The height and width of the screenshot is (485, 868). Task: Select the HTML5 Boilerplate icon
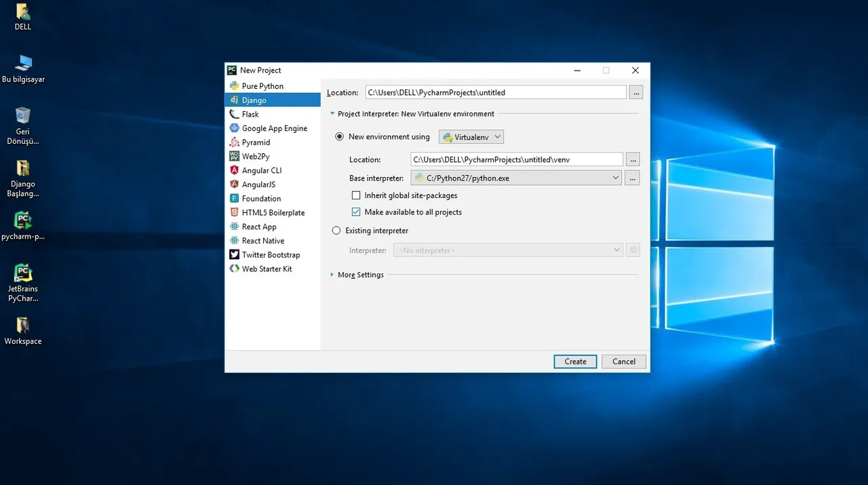(234, 212)
